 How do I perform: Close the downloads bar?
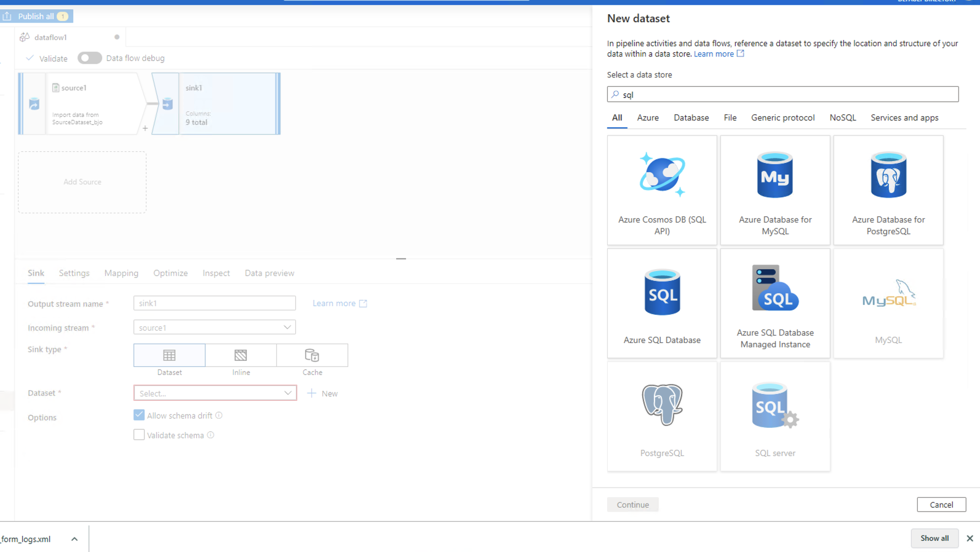point(970,538)
